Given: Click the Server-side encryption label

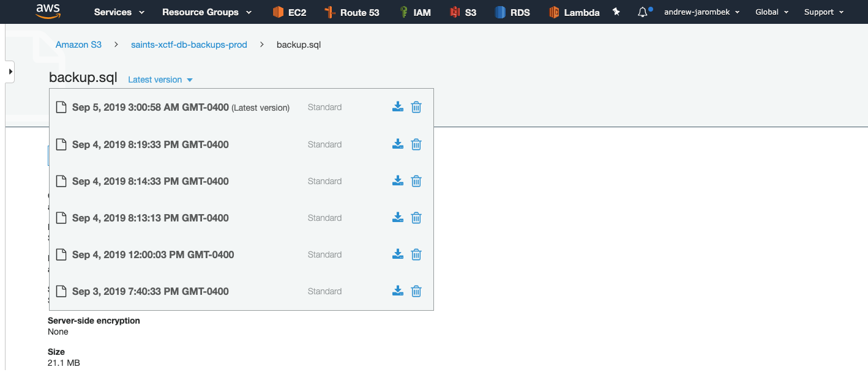Looking at the screenshot, I should point(94,321).
